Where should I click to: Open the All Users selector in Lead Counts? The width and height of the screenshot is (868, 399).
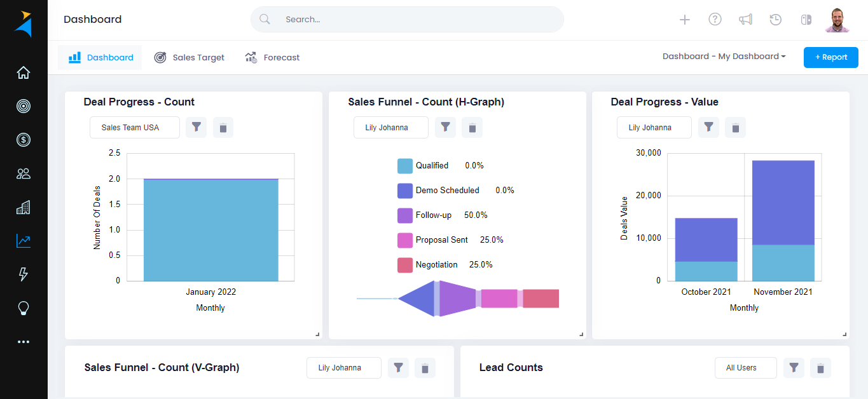coord(745,368)
